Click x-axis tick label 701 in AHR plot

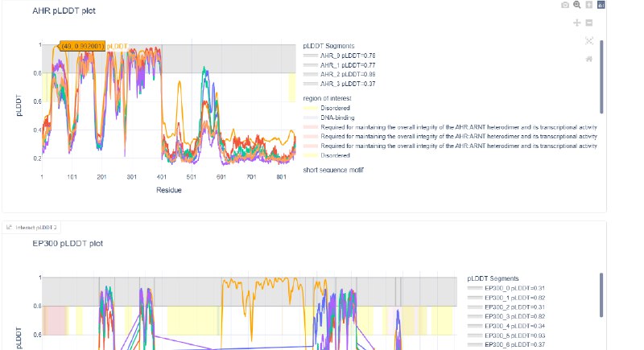click(251, 177)
